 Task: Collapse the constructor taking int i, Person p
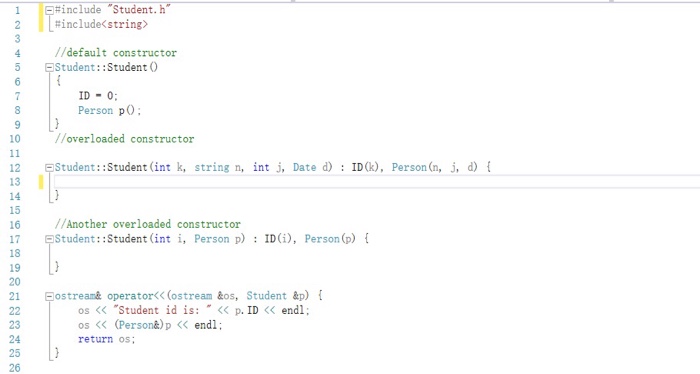click(50, 240)
